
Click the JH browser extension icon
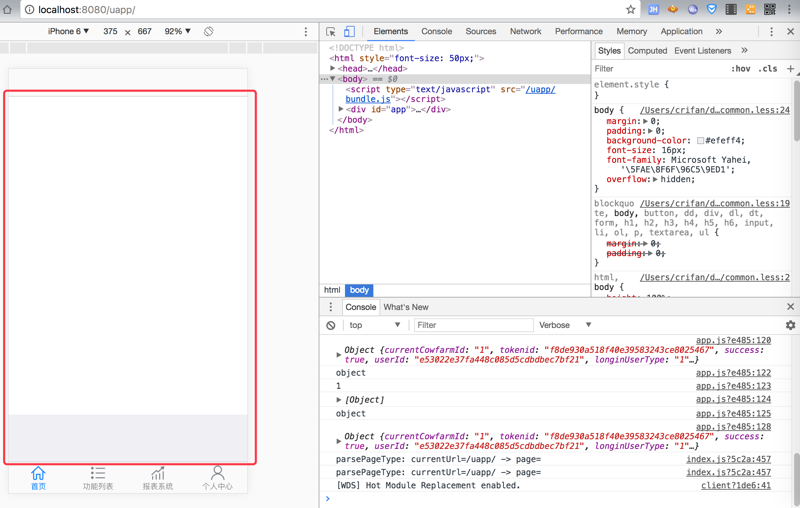point(653,9)
